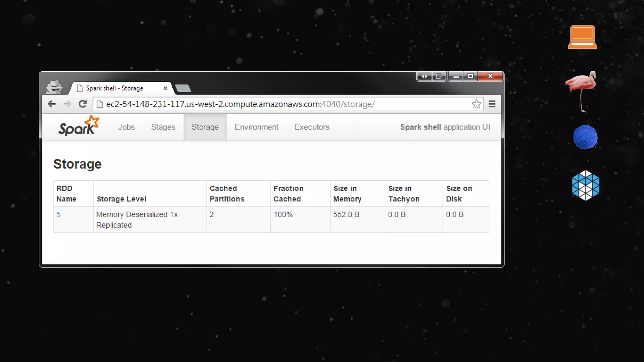This screenshot has height=362, width=644.
Task: Select the active Storage tab
Action: tap(205, 127)
